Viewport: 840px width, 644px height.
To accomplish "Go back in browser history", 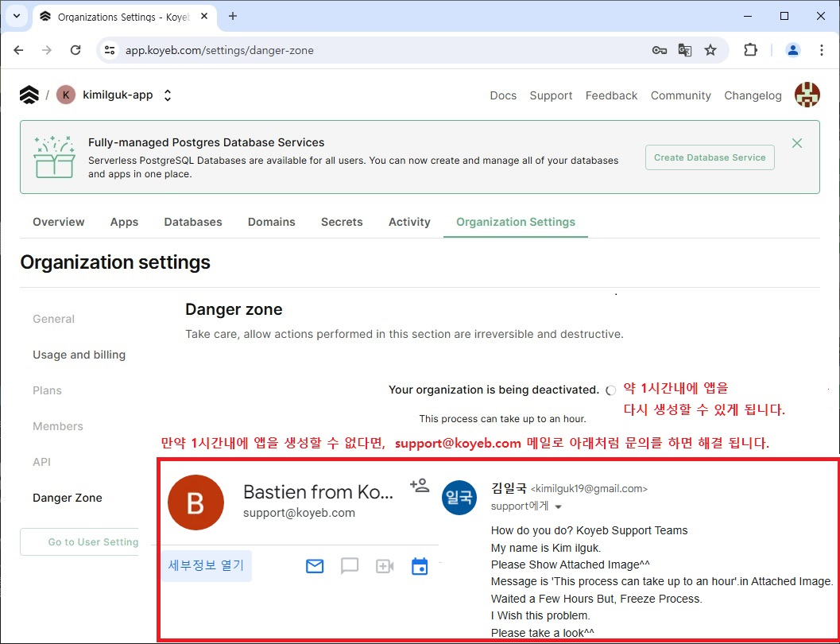I will coord(19,50).
